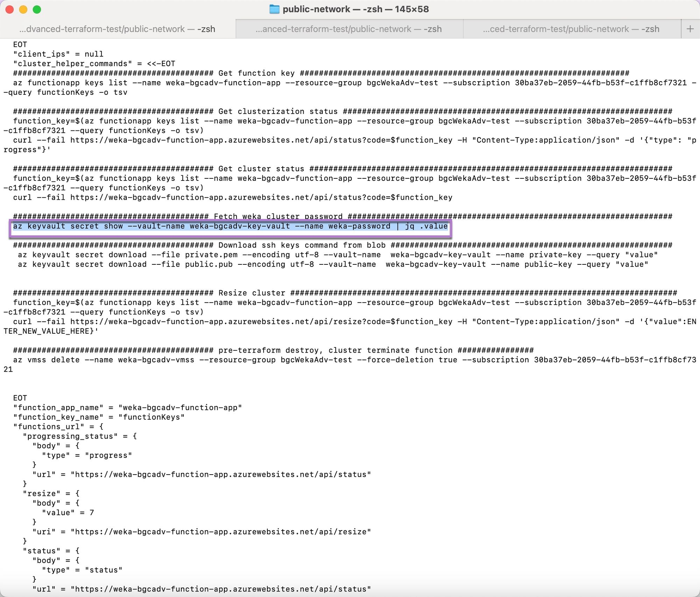Click the progressing_status status API URL
This screenshot has height=597, width=700.
[x=220, y=475]
